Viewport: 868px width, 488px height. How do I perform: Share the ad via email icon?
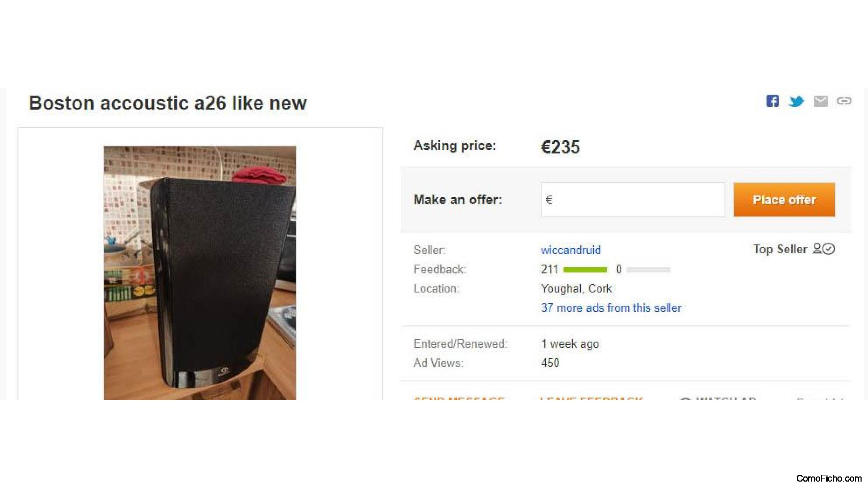(x=821, y=101)
